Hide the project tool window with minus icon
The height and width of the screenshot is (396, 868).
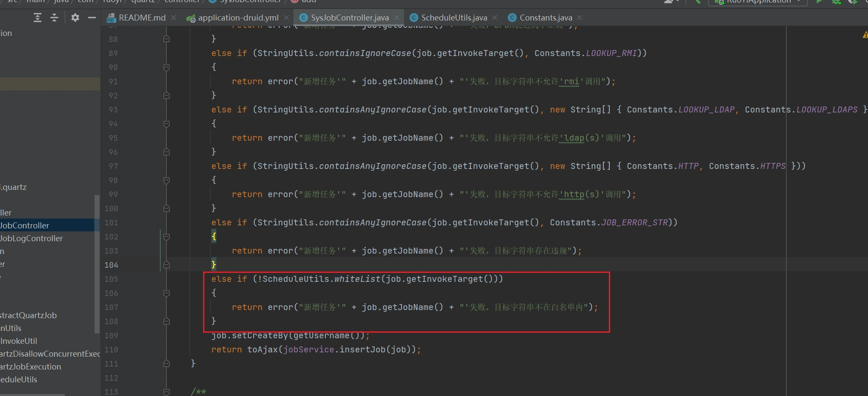[x=92, y=18]
